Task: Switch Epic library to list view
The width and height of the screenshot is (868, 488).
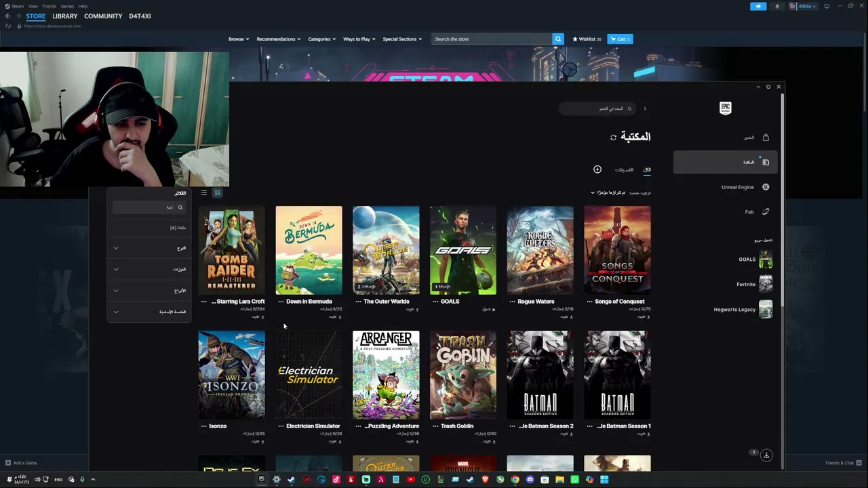Action: click(x=203, y=193)
